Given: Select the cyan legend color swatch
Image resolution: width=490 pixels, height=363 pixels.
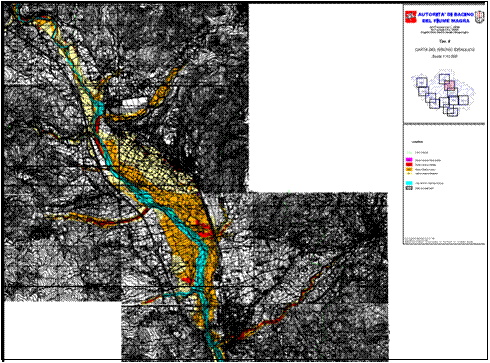Looking at the screenshot, I should [409, 183].
